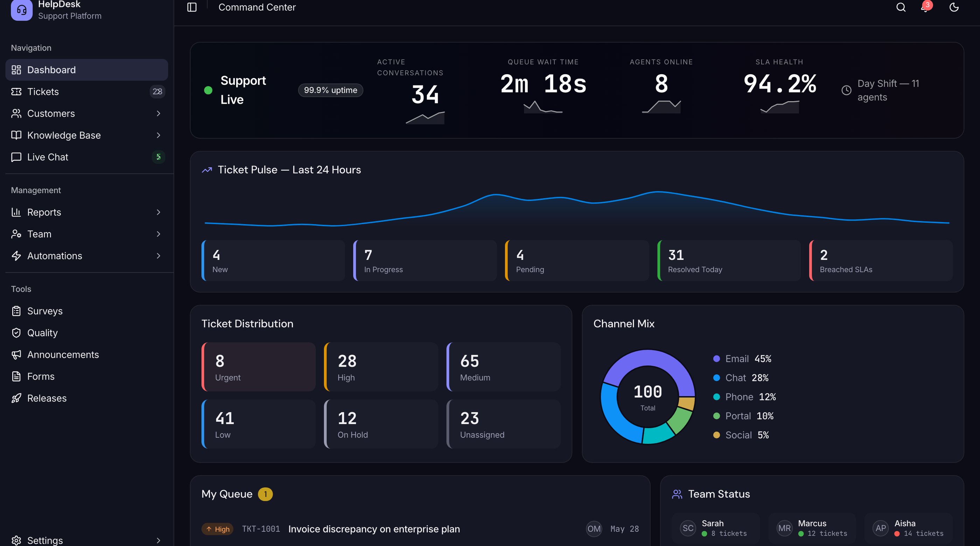Click the Team user-gear icon
This screenshot has height=546, width=980.
click(16, 234)
